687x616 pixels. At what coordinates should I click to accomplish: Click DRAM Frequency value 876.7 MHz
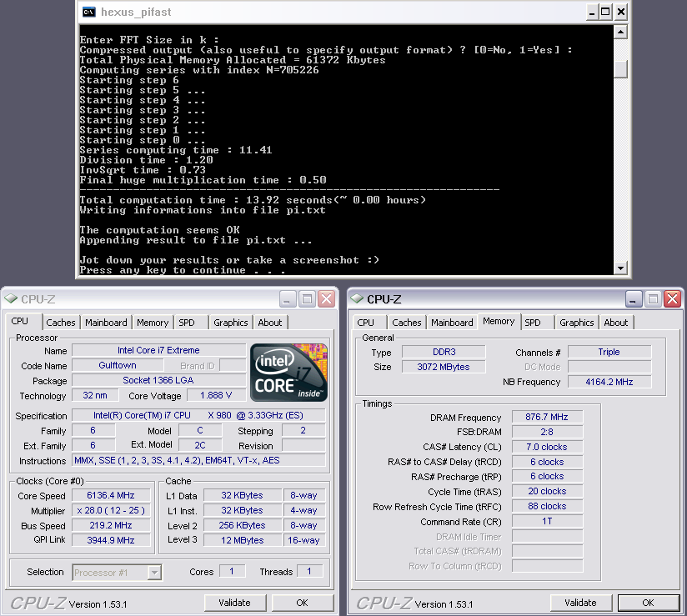(x=547, y=417)
